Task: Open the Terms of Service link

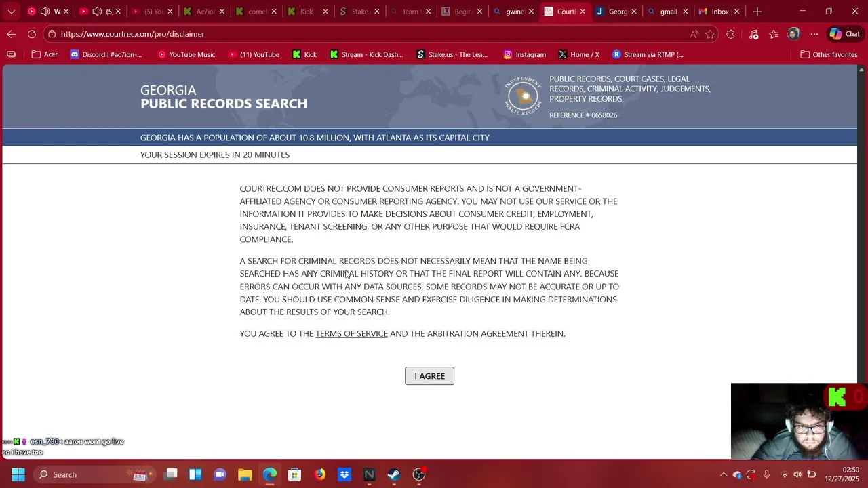Action: 351,333
